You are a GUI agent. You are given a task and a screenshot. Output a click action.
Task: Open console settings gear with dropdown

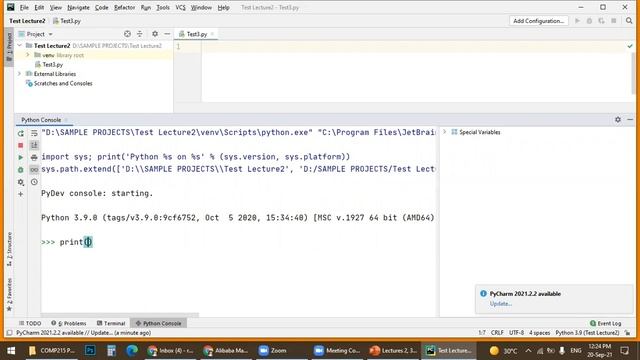[x=21, y=182]
